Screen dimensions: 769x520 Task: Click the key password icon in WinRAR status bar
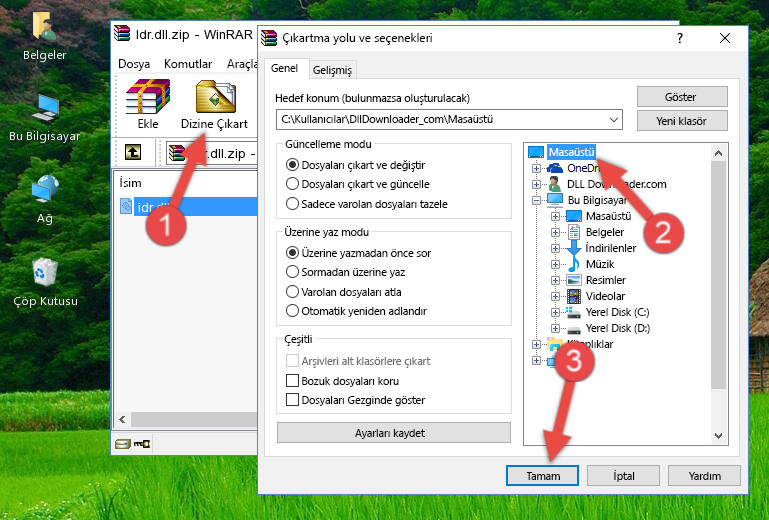pos(142,444)
